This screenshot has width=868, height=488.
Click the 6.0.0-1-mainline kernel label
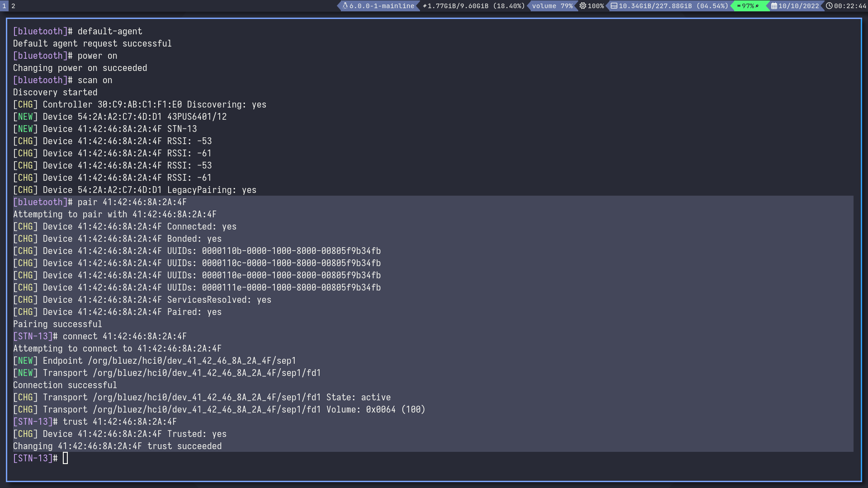[x=382, y=6]
